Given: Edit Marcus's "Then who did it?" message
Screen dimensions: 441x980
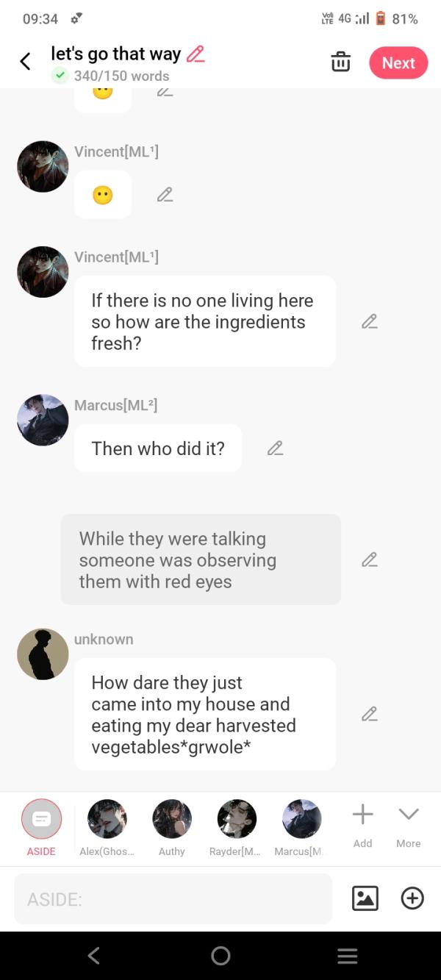Looking at the screenshot, I should click(275, 448).
